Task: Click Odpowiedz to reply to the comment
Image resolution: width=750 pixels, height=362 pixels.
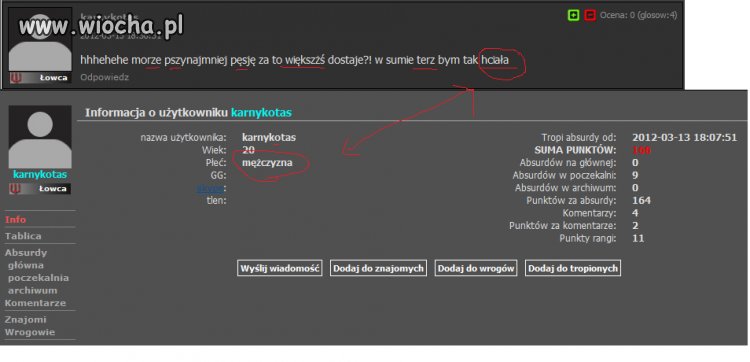Action: pos(104,77)
